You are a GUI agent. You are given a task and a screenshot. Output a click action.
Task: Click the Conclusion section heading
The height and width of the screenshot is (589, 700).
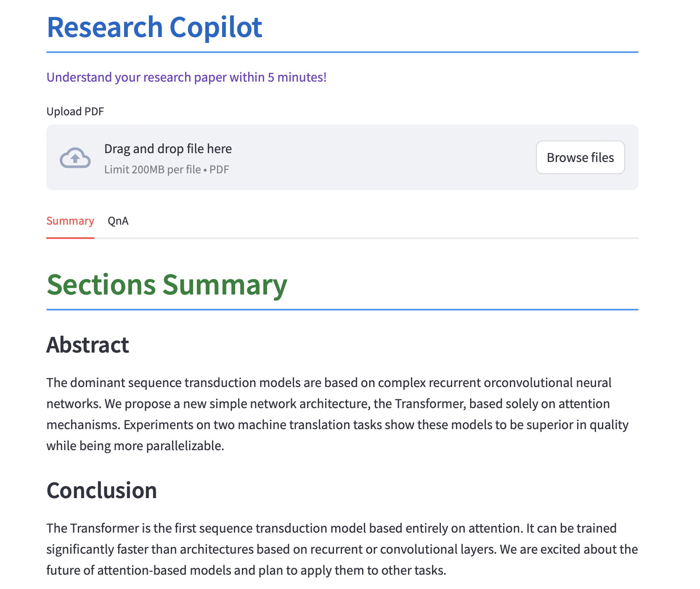tap(101, 491)
